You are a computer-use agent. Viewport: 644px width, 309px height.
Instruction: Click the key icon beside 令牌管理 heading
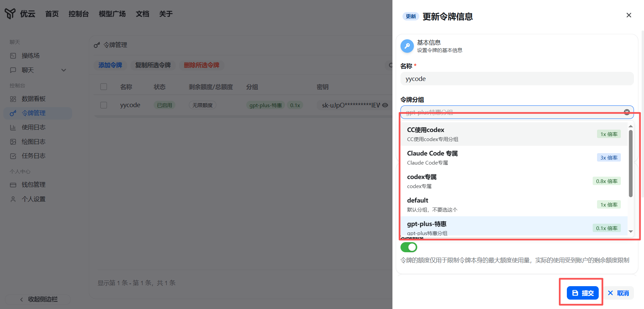click(x=97, y=45)
